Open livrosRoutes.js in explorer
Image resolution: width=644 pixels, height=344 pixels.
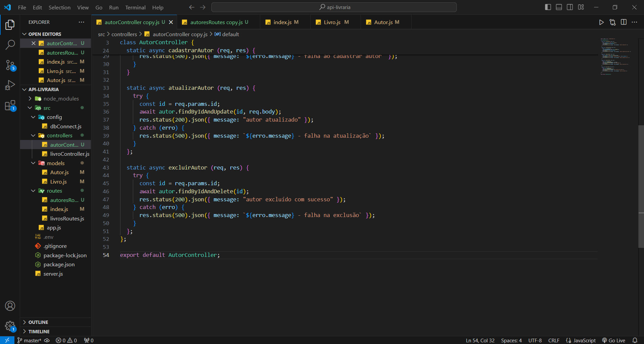coord(56,218)
